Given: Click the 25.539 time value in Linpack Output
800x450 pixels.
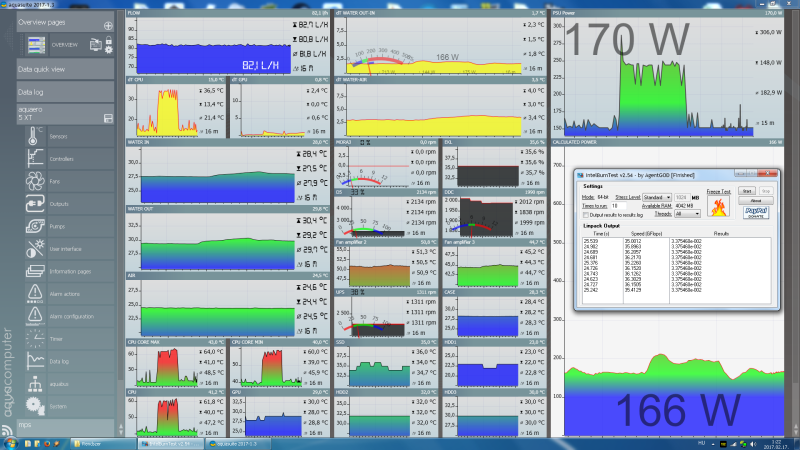Looking at the screenshot, I should [591, 241].
